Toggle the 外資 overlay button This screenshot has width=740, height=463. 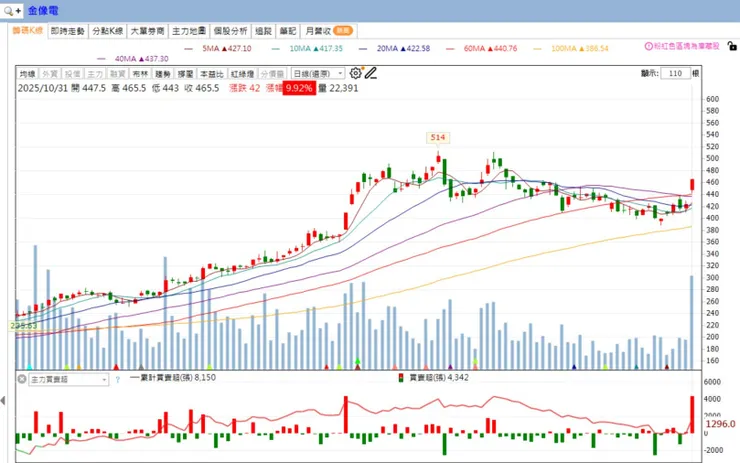pyautogui.click(x=50, y=74)
